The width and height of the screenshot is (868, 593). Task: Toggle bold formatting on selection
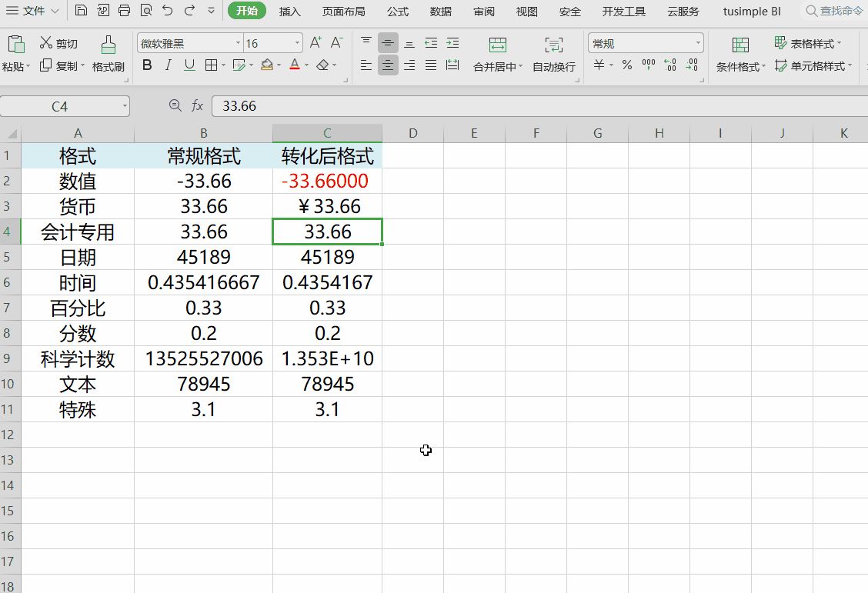click(145, 66)
